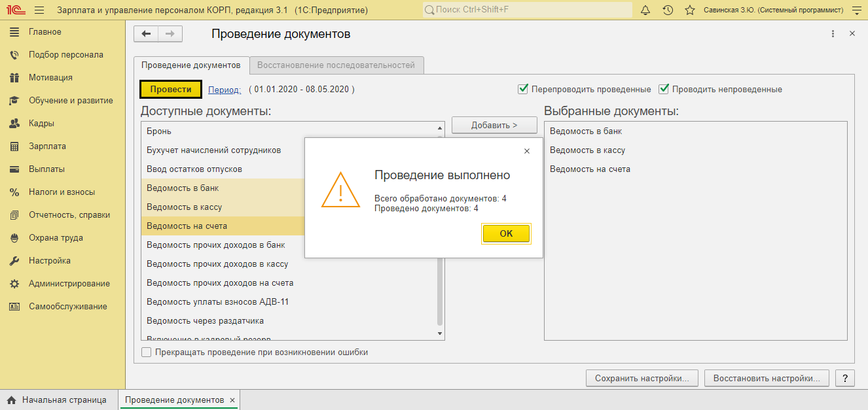The height and width of the screenshot is (410, 868).
Task: Open the Период link to change dates
Action: point(224,89)
